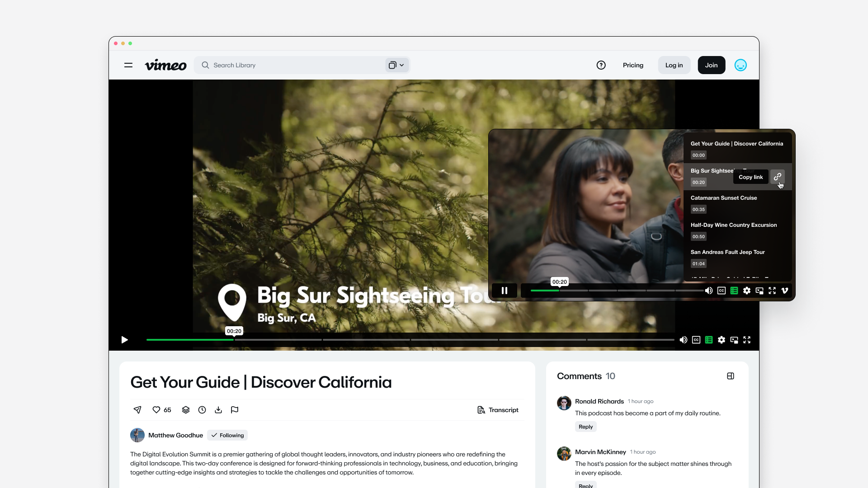Click the Watch Later clock icon
The height and width of the screenshot is (488, 868).
coord(202,410)
